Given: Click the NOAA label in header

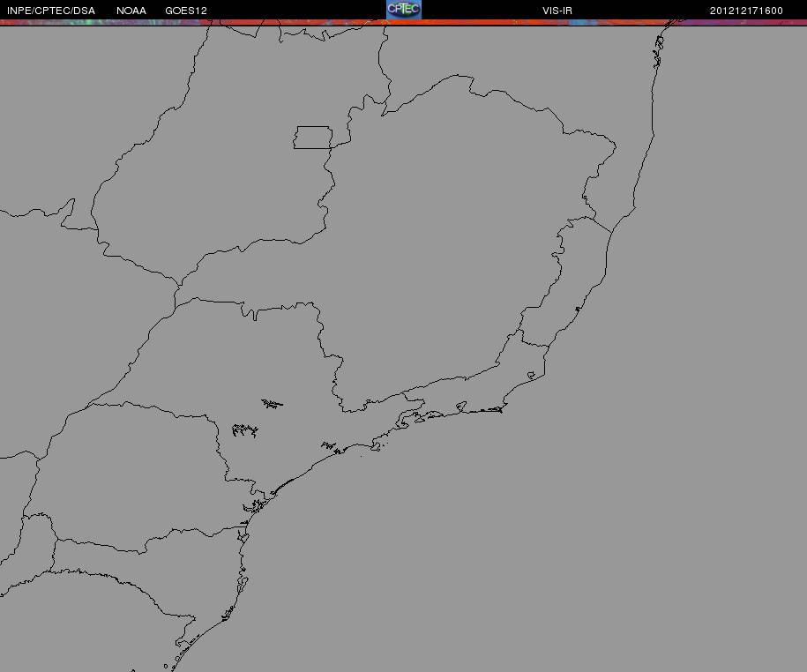Looking at the screenshot, I should [x=131, y=11].
